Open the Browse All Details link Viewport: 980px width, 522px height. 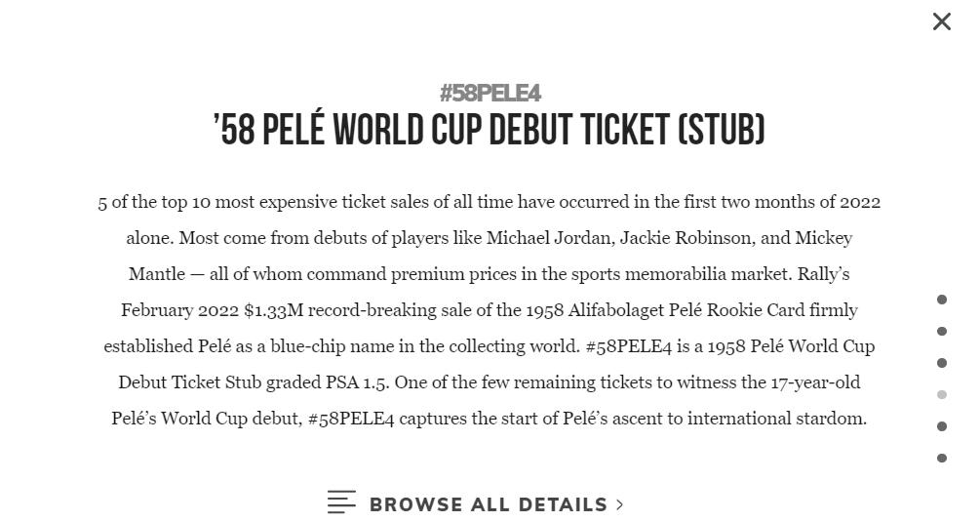coord(488,504)
